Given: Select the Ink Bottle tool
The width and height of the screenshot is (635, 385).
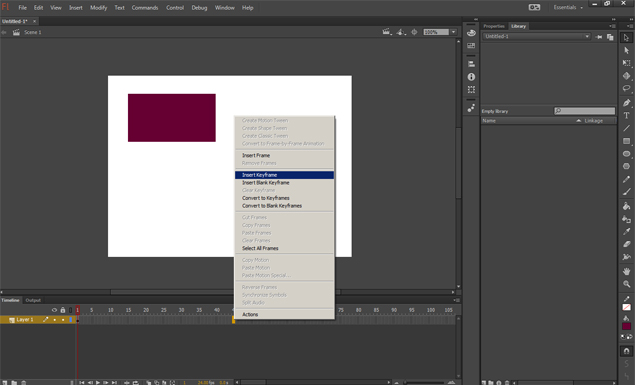Looking at the screenshot, I should pyautogui.click(x=626, y=219).
